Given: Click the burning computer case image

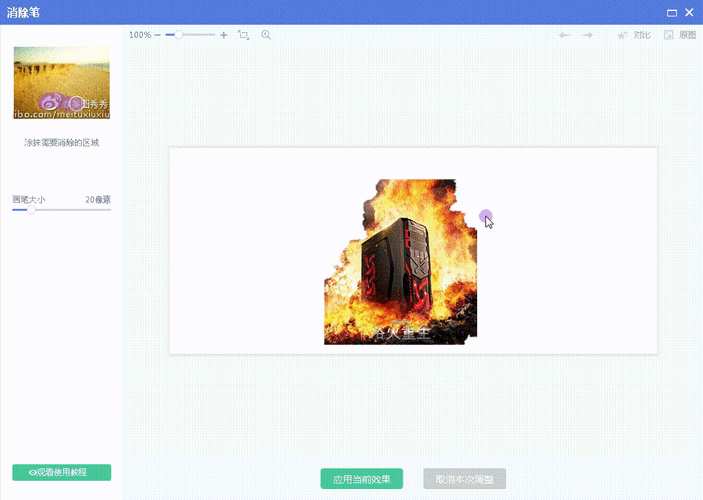Looking at the screenshot, I should click(400, 260).
